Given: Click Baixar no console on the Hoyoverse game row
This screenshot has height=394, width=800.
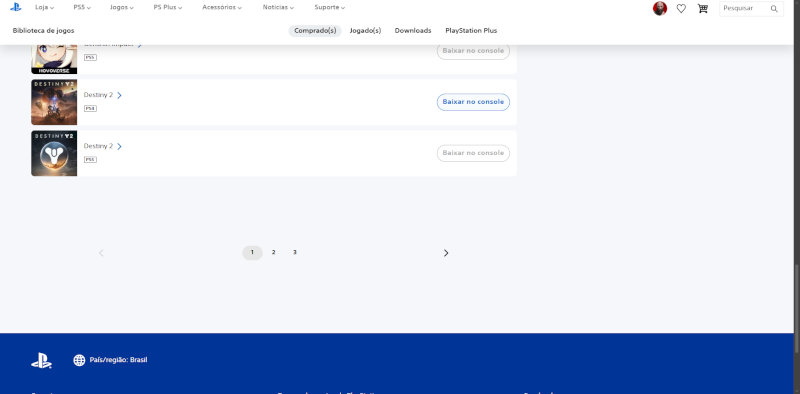Looking at the screenshot, I should coord(473,51).
